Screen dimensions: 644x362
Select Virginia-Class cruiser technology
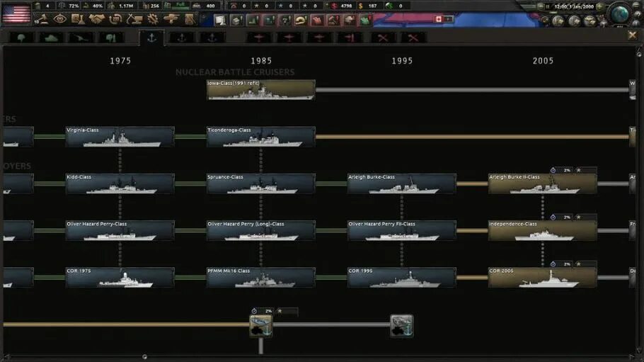(120, 137)
